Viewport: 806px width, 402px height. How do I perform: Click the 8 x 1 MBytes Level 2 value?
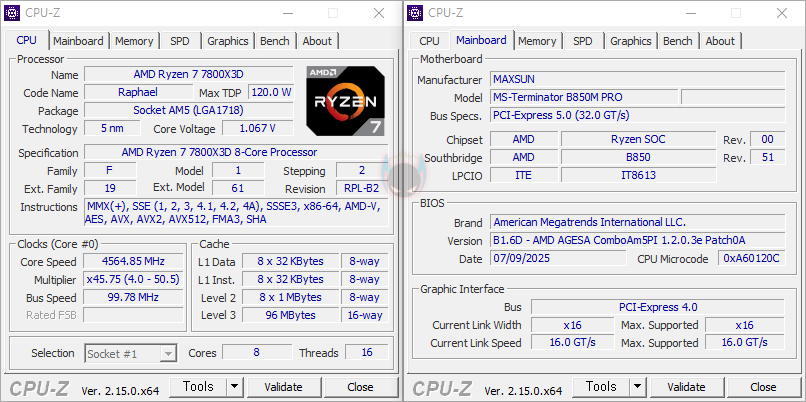point(290,297)
